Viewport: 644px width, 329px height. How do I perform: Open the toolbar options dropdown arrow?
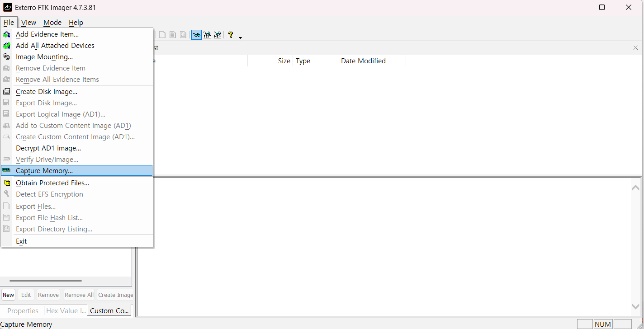(240, 38)
